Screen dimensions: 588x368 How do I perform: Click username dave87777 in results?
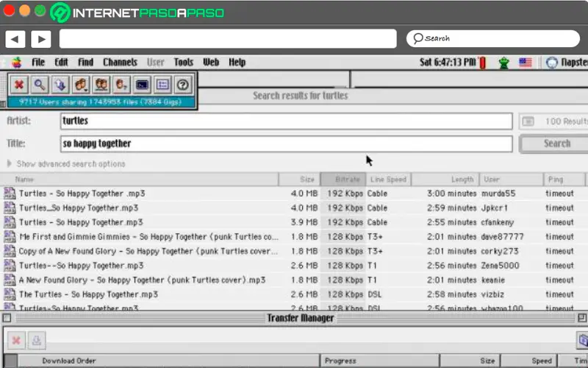coord(502,237)
